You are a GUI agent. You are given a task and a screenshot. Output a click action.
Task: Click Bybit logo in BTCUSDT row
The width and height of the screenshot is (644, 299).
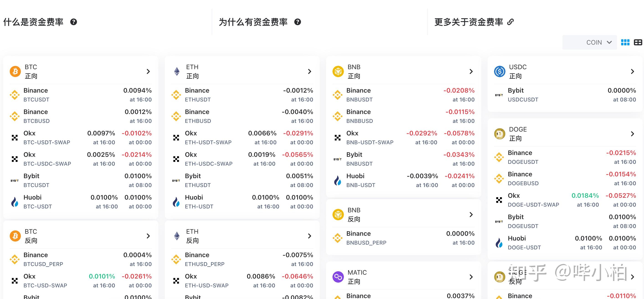[15, 180]
